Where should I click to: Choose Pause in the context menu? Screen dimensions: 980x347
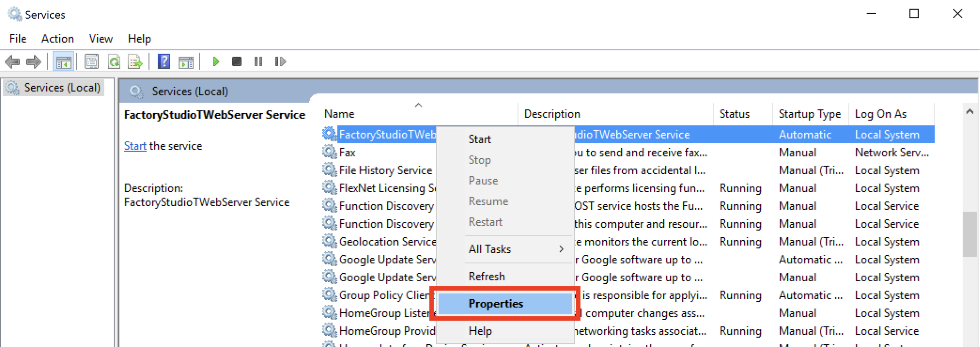(505, 181)
